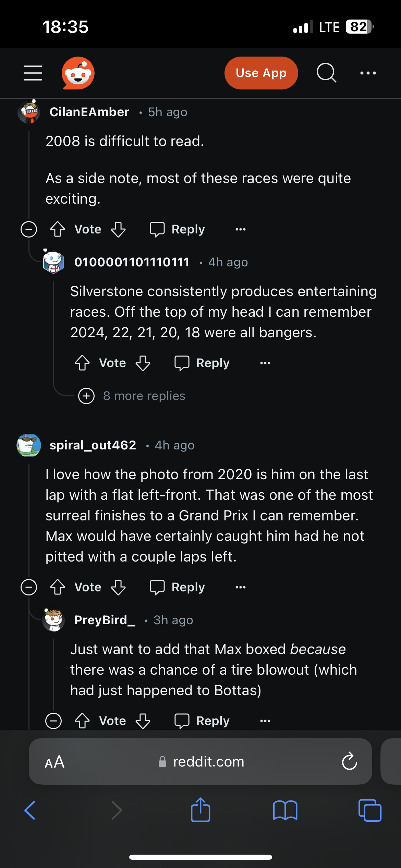
Task: Collapse CilanEAmber's comment thread
Action: click(x=29, y=229)
